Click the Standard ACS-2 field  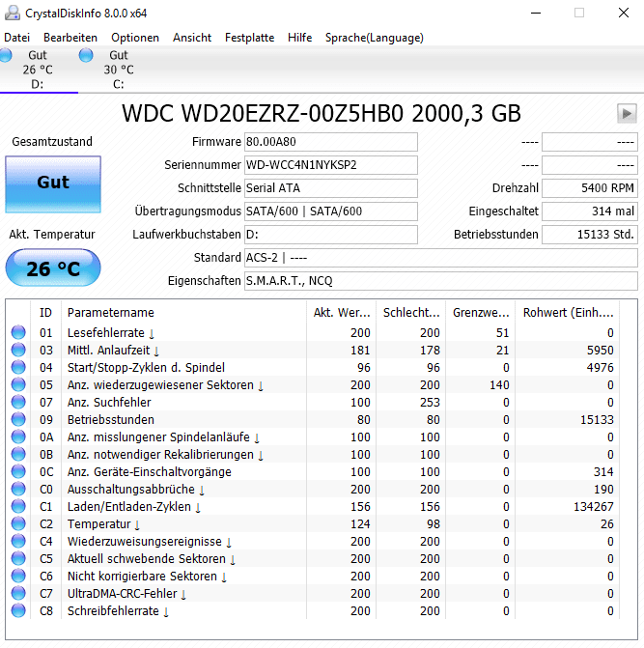[x=441, y=258]
